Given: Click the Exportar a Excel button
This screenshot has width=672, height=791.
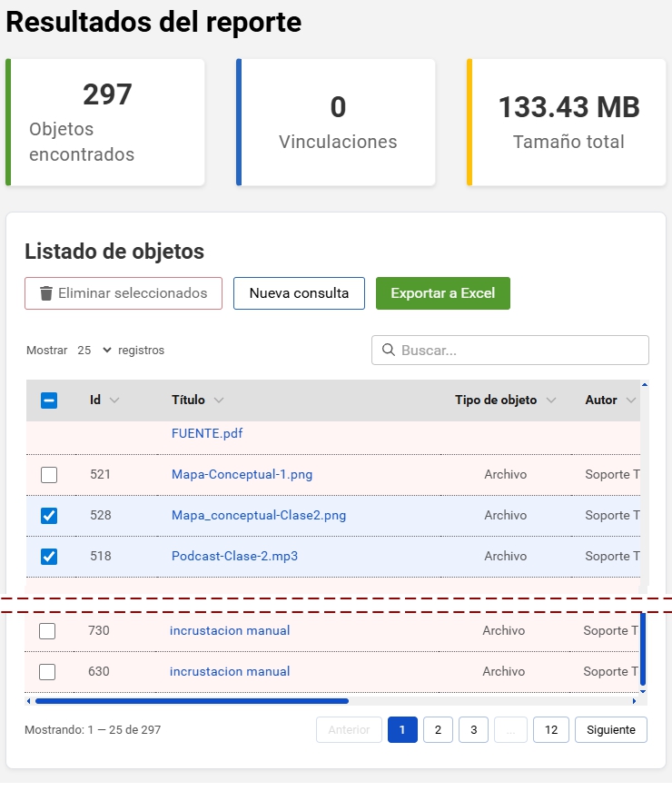Looking at the screenshot, I should pos(442,293).
